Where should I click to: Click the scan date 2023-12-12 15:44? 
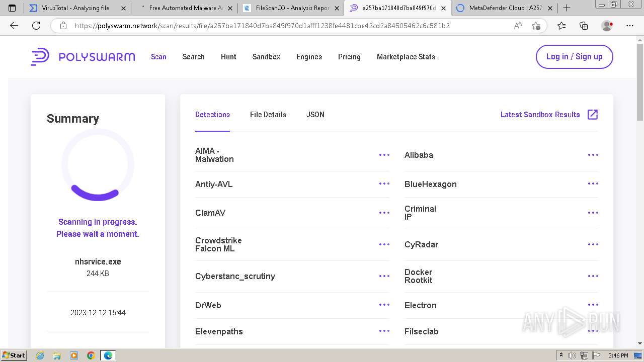(98, 312)
